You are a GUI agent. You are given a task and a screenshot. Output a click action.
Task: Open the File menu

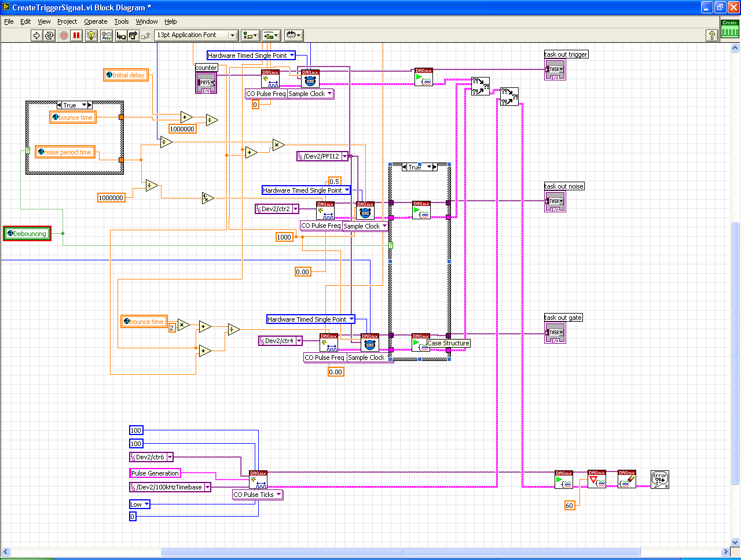point(9,21)
